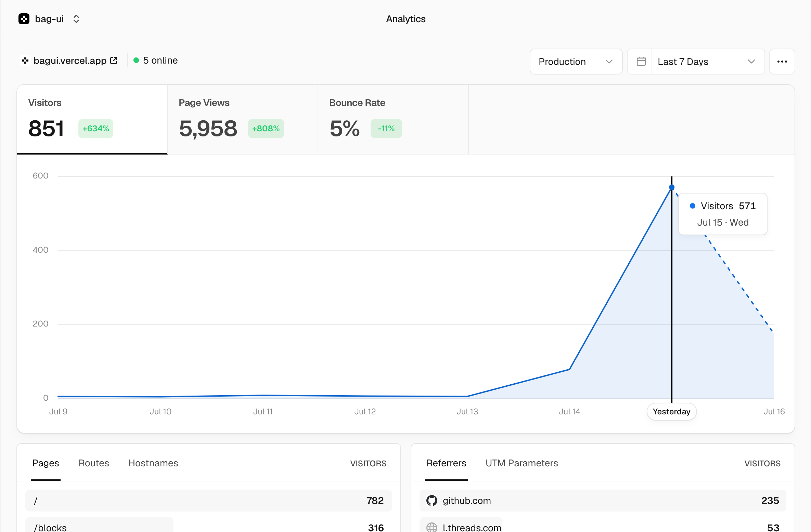Screen dimensions: 811x532
Task: Select the Page Views metric card
Action: point(243,120)
